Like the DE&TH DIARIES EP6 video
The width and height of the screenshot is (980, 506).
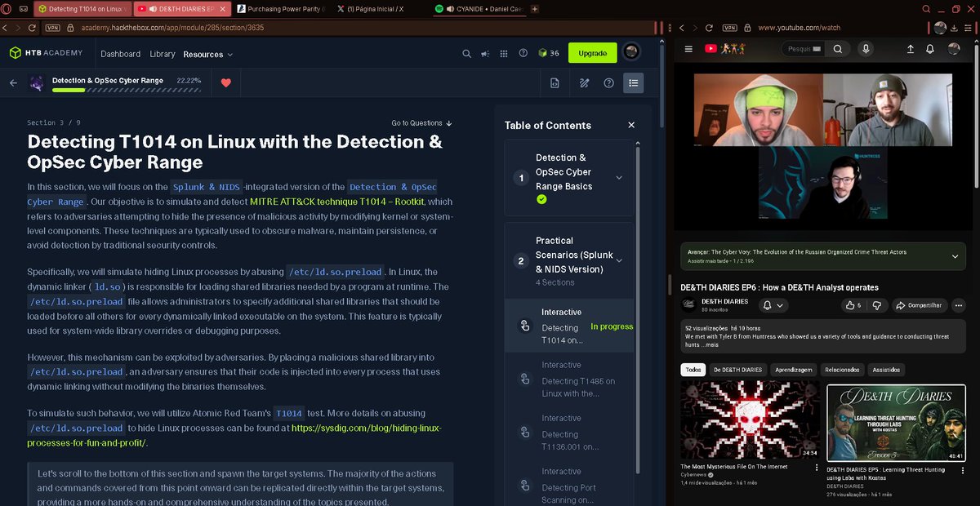tap(853, 305)
